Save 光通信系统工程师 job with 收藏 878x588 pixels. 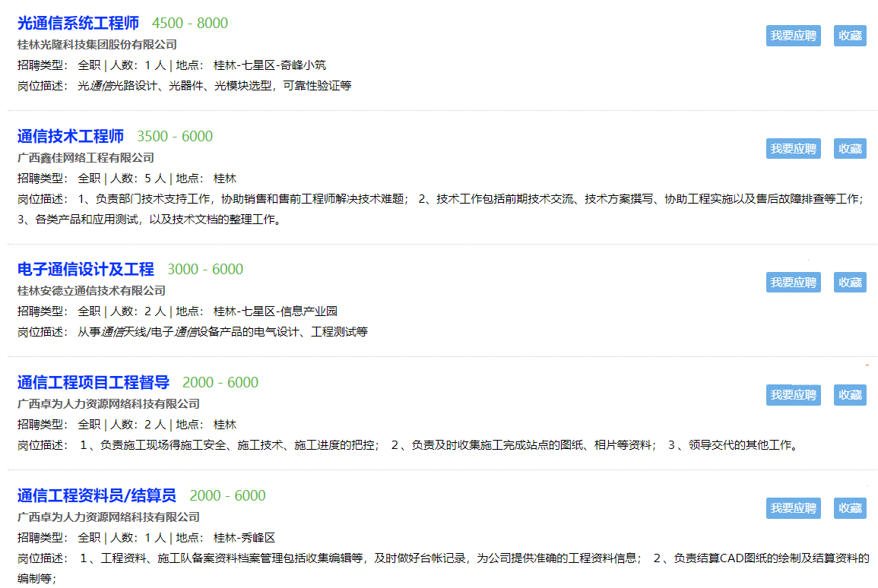point(850,36)
